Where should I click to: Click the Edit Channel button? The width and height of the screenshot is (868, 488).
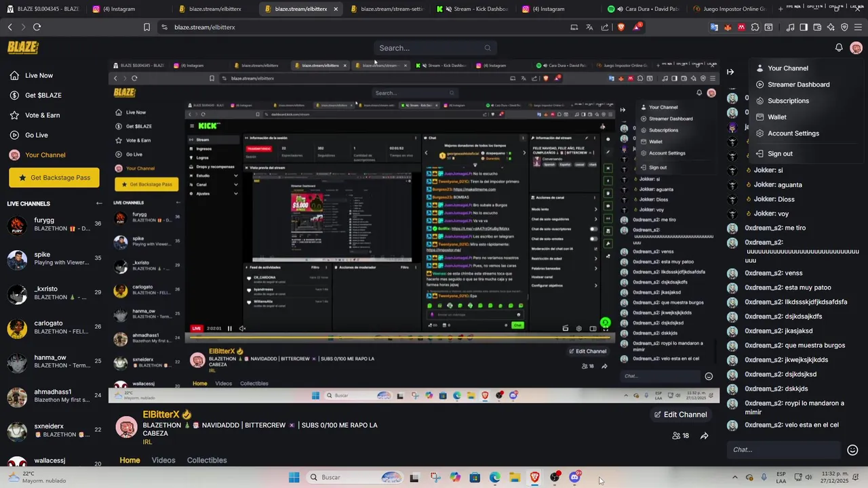coord(680,415)
